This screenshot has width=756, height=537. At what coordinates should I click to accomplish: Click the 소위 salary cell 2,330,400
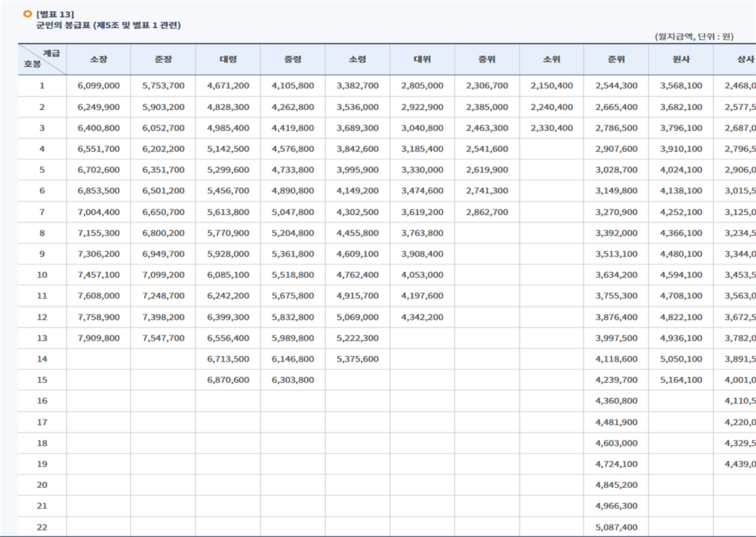(552, 128)
